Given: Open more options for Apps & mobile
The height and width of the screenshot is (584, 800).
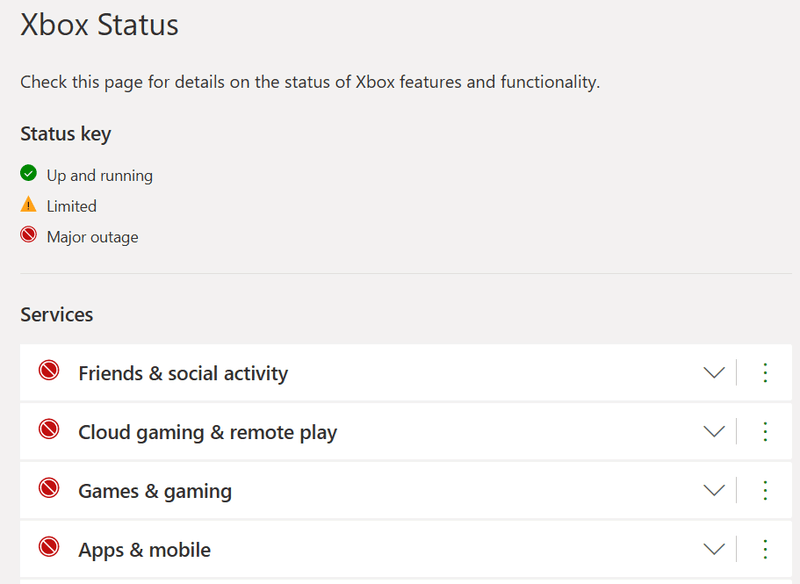Looking at the screenshot, I should point(765,549).
